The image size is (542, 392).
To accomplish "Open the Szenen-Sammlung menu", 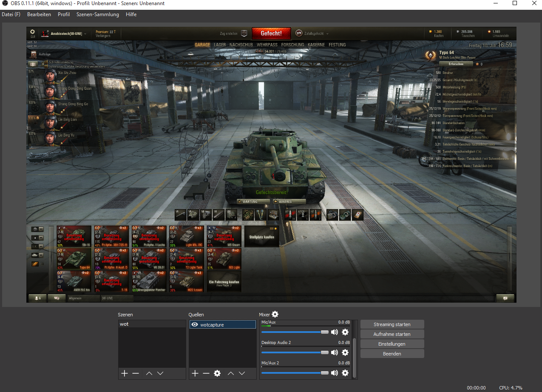I will coord(98,14).
